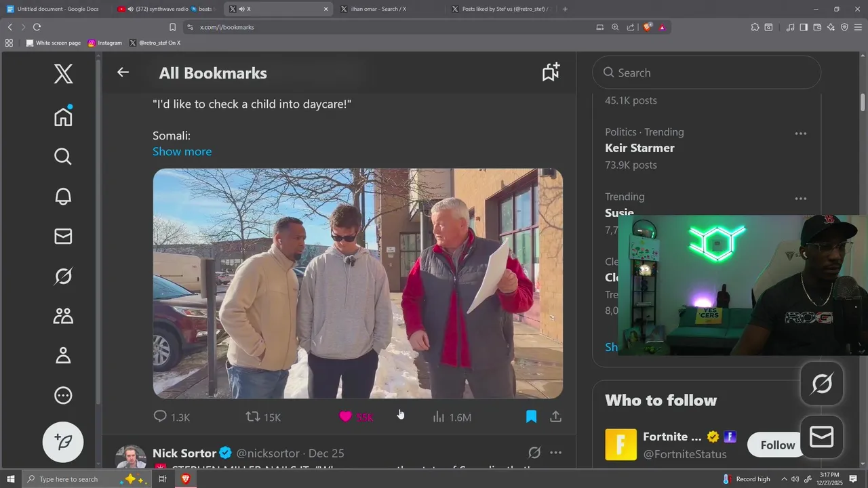Switch to Posts liked by Stef tab
Image resolution: width=868 pixels, height=488 pixels.
pos(500,9)
